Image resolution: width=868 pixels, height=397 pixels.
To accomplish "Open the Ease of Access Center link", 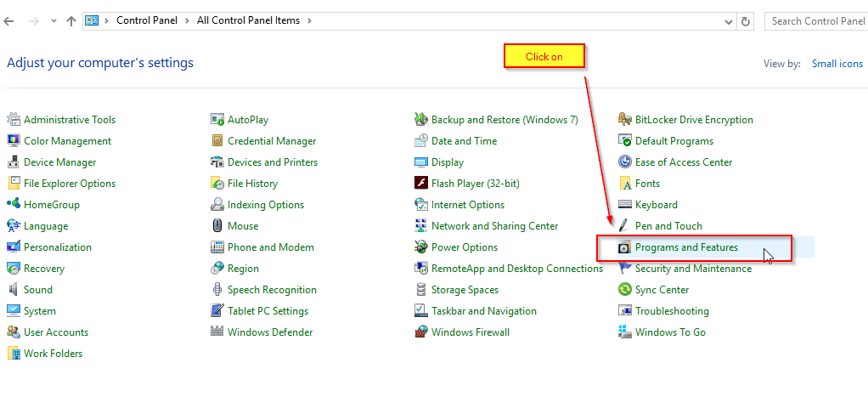I will tap(684, 162).
